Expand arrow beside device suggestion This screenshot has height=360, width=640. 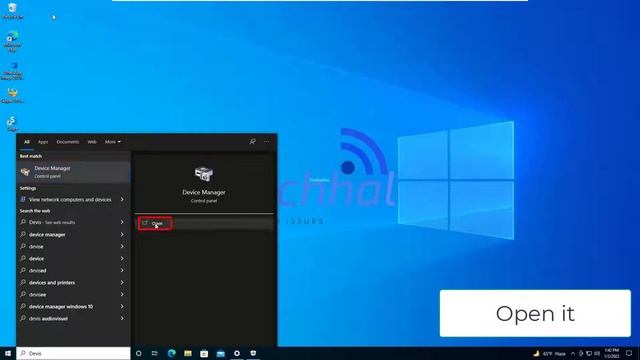122,258
